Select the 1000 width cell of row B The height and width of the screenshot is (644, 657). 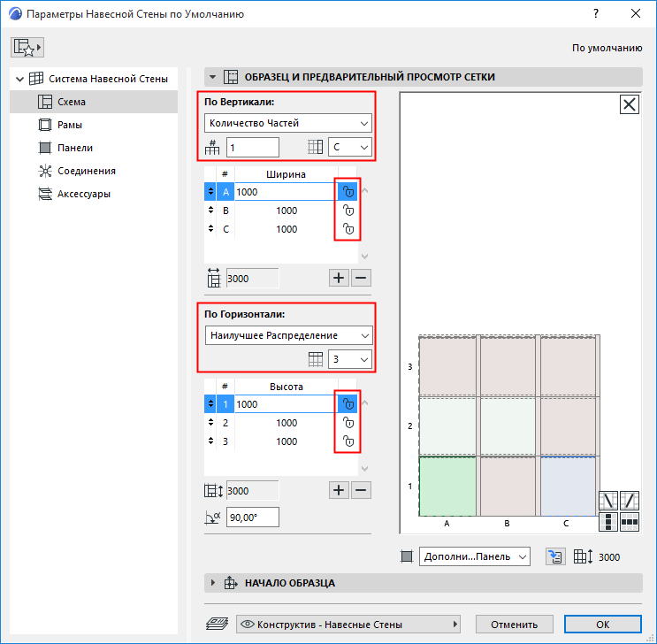[x=286, y=211]
